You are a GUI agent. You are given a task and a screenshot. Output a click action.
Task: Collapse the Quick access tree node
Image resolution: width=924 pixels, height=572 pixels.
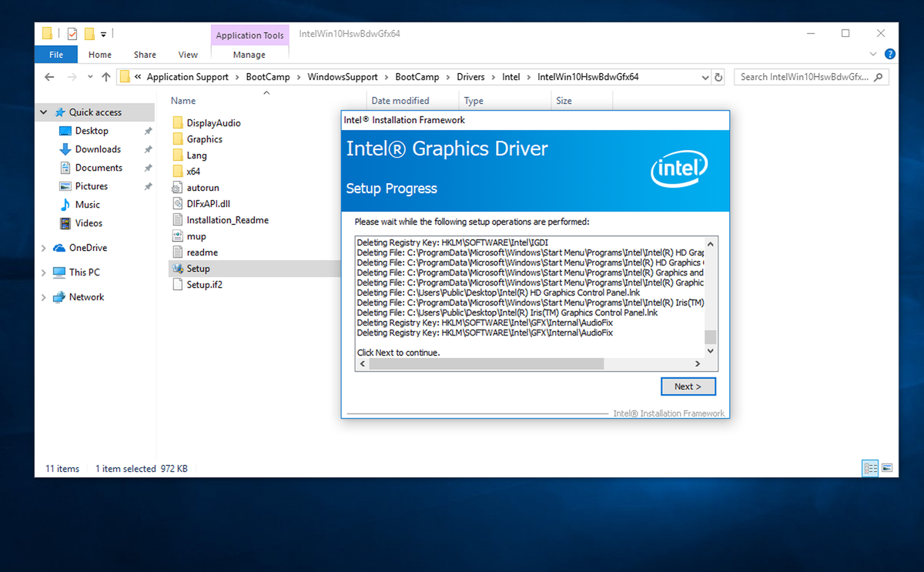pos(44,112)
